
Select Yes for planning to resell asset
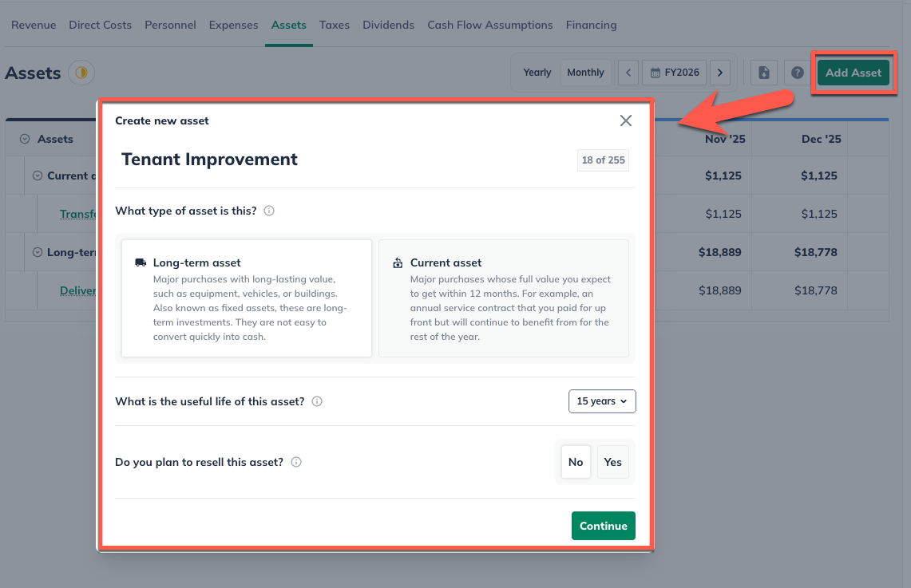pyautogui.click(x=612, y=462)
